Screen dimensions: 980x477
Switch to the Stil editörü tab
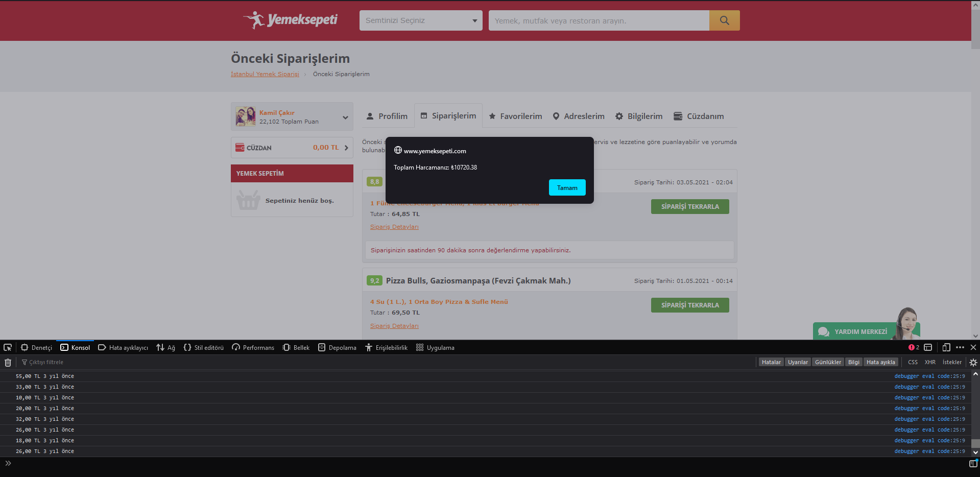(x=203, y=347)
